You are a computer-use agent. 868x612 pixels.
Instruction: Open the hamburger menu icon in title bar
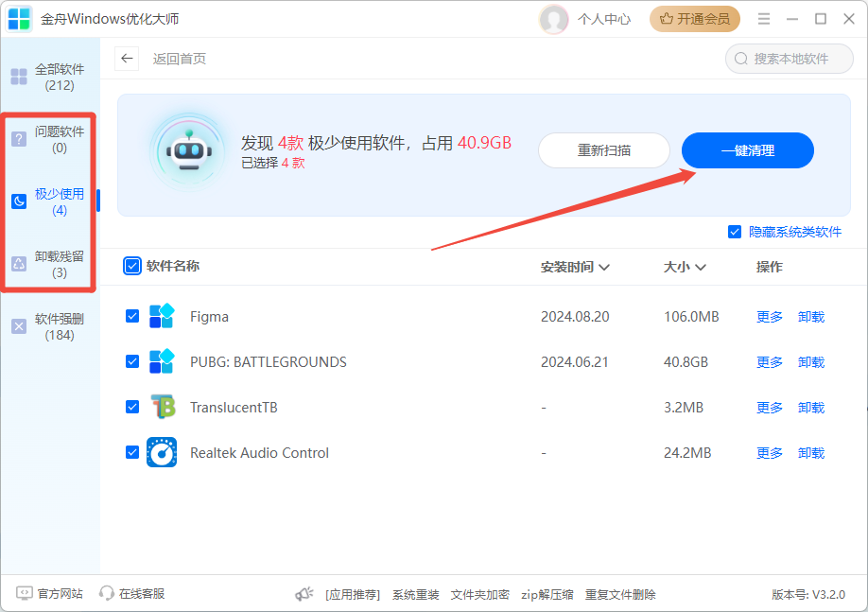[764, 19]
